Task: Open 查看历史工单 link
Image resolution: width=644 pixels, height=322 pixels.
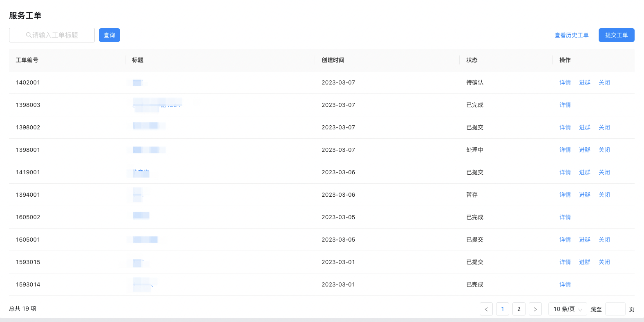Action: point(572,35)
